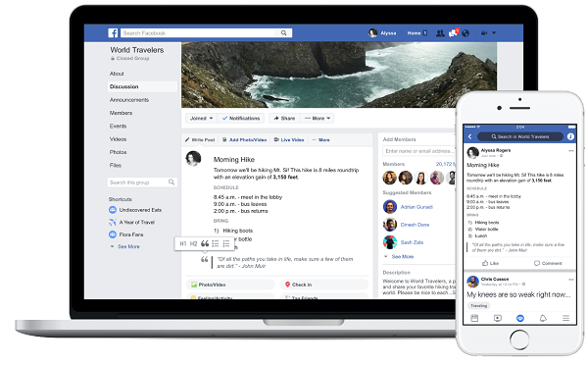Screen dimensions: 588x365
Task: Select the Discussion section
Action: coord(142,86)
